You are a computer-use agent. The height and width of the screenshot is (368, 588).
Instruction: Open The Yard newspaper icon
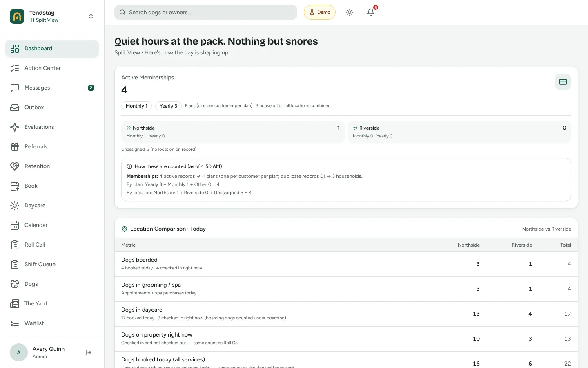(15, 304)
